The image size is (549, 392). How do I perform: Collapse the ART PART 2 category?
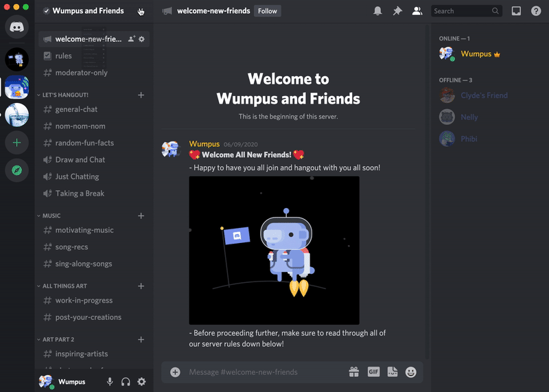coord(56,339)
